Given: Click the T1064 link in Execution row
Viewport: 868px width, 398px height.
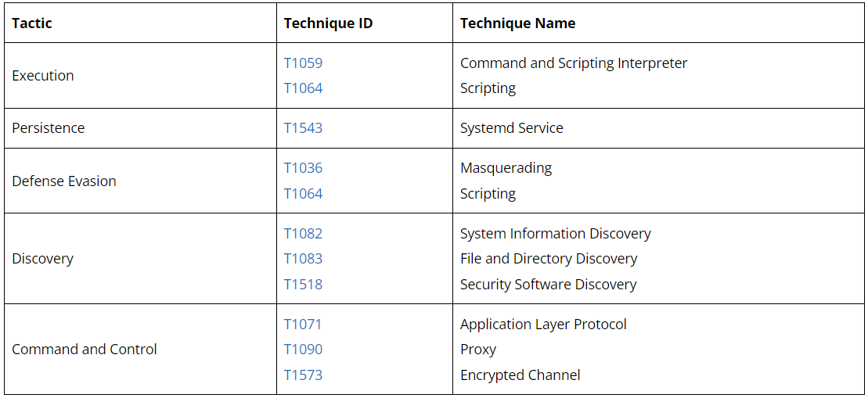Looking at the screenshot, I should (303, 88).
